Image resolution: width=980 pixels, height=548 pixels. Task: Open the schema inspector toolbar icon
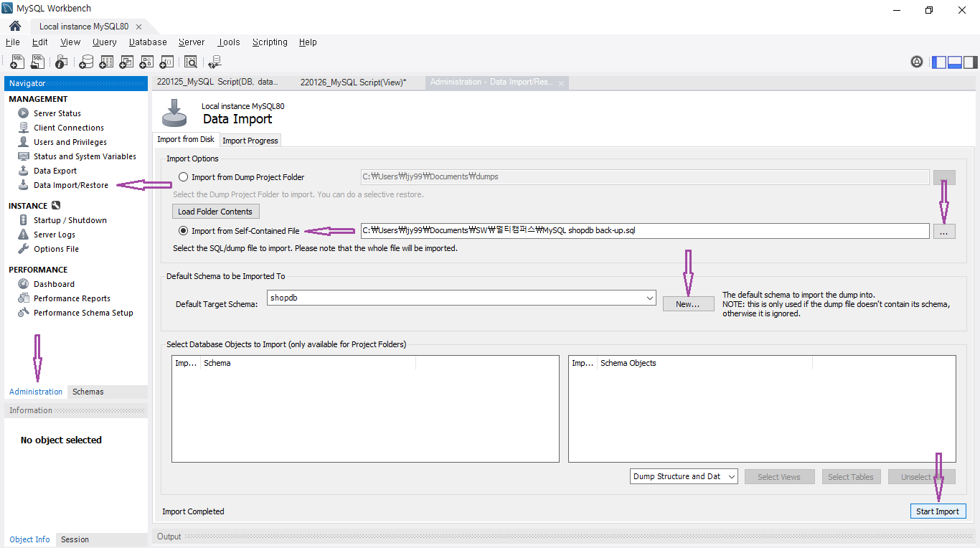pyautogui.click(x=61, y=62)
